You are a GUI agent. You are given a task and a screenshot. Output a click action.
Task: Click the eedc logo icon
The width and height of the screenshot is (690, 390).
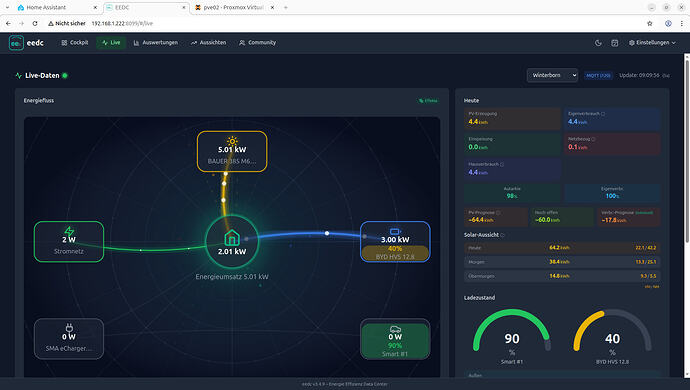(x=16, y=43)
